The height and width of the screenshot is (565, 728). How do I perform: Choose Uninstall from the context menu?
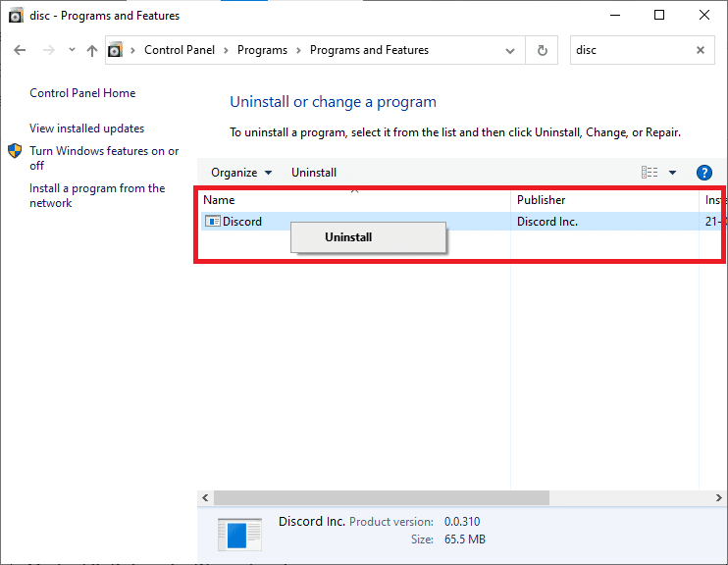click(348, 237)
